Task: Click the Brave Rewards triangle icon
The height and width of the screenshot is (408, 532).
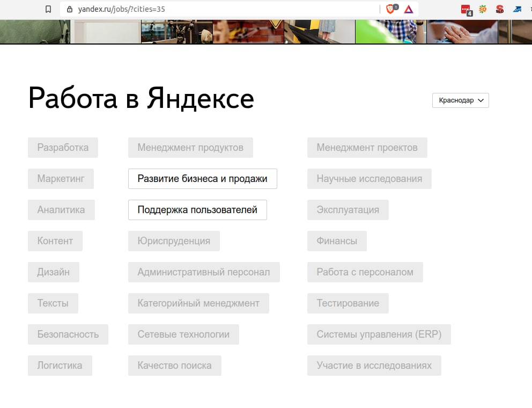Action: pyautogui.click(x=409, y=10)
